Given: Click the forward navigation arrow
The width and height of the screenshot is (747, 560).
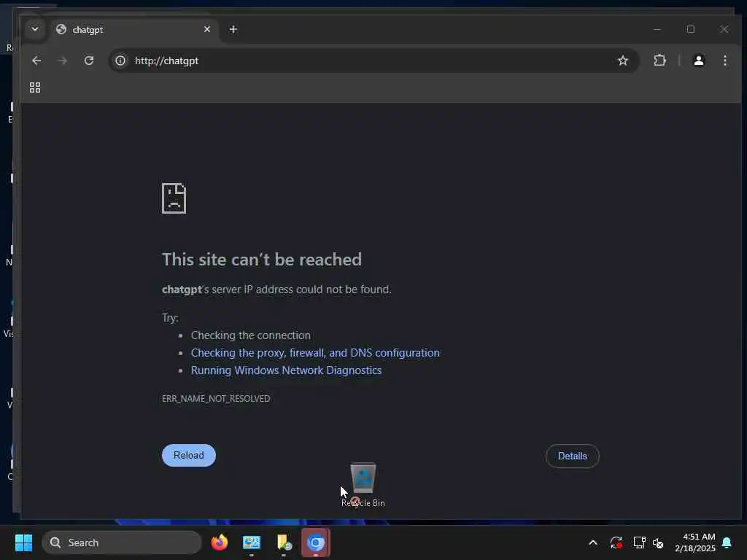Looking at the screenshot, I should [63, 61].
